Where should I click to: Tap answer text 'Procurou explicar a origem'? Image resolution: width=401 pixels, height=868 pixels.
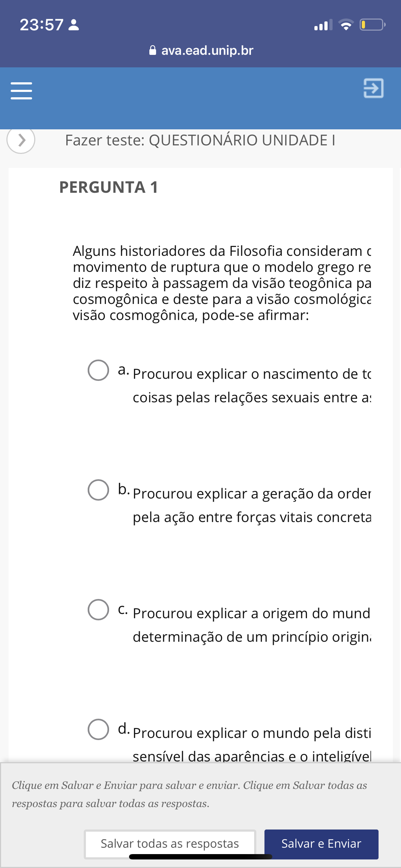click(252, 625)
